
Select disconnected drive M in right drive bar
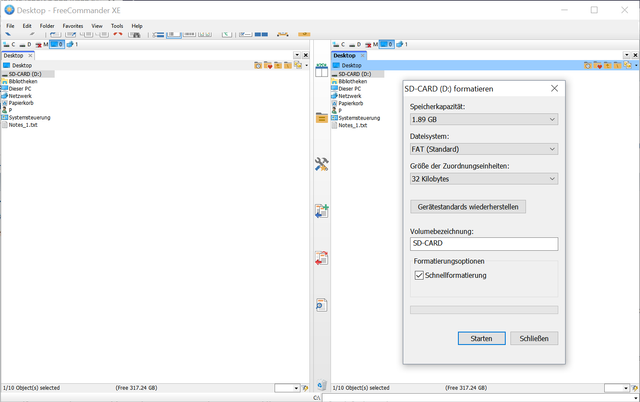coord(371,44)
